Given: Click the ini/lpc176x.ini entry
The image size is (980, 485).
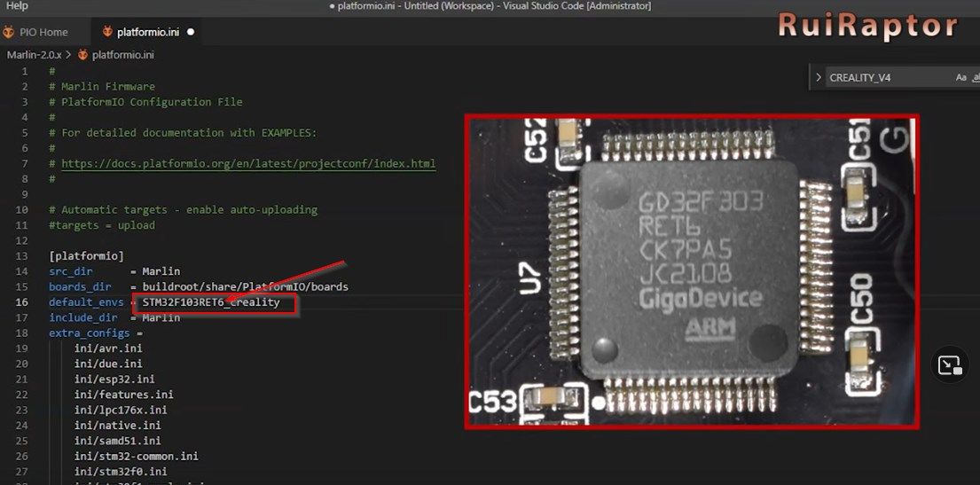Looking at the screenshot, I should coord(121,410).
